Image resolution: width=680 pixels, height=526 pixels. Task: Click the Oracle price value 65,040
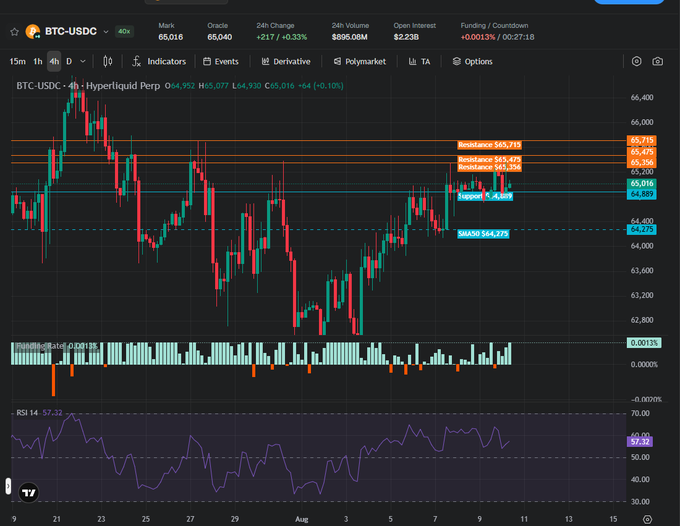219,37
